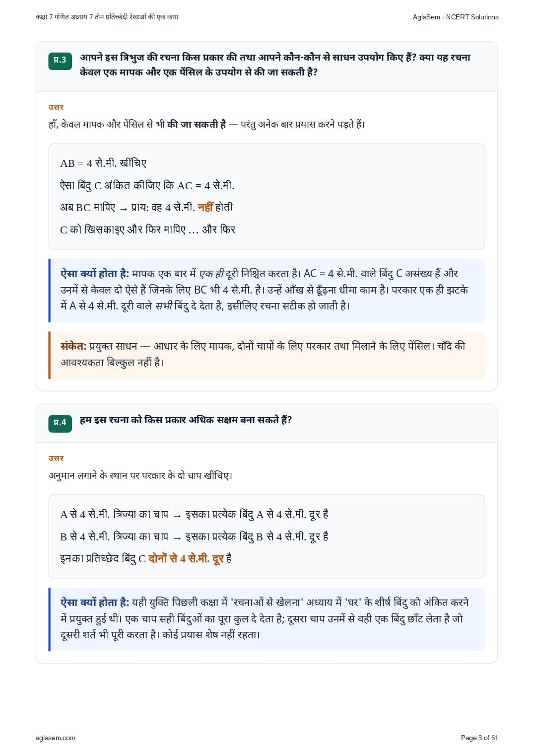Click the Page 3 of 61 indicator
The width and height of the screenshot is (534, 756).
(x=479, y=738)
